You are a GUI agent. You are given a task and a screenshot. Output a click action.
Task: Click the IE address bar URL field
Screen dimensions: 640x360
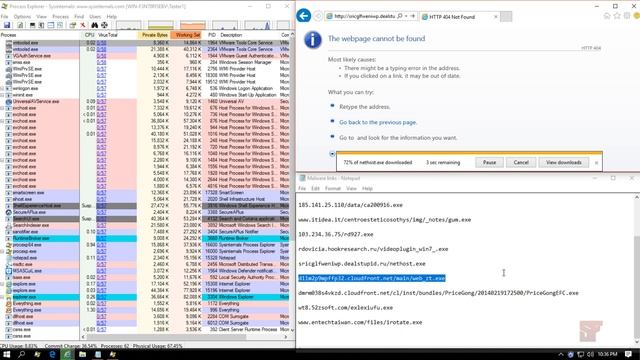click(364, 16)
